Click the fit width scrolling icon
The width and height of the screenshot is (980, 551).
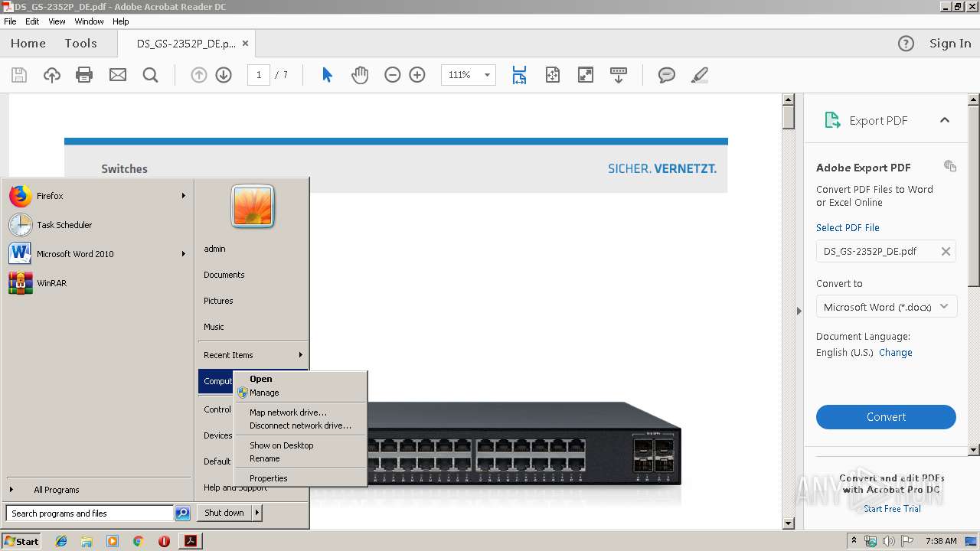click(520, 75)
